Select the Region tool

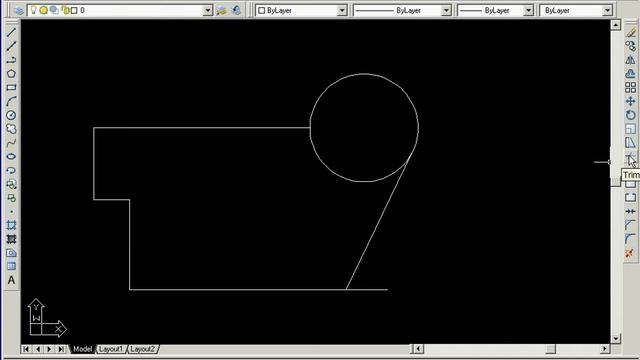coord(11,253)
